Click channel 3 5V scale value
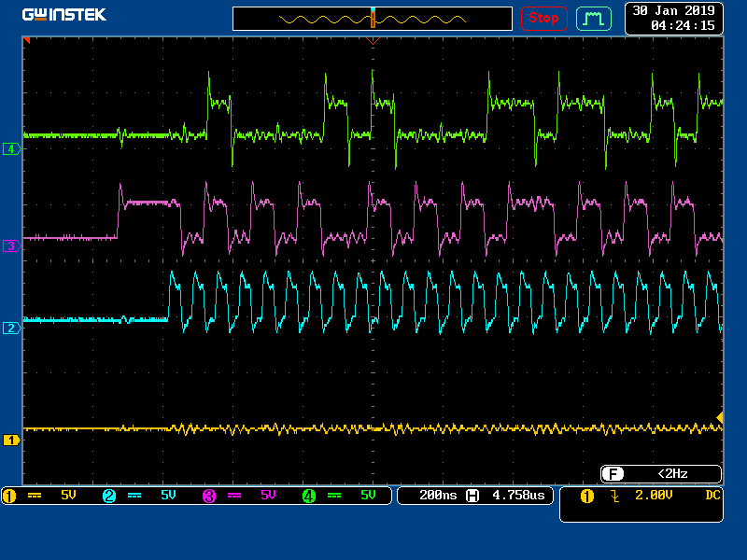The width and height of the screenshot is (747, 560). click(269, 496)
